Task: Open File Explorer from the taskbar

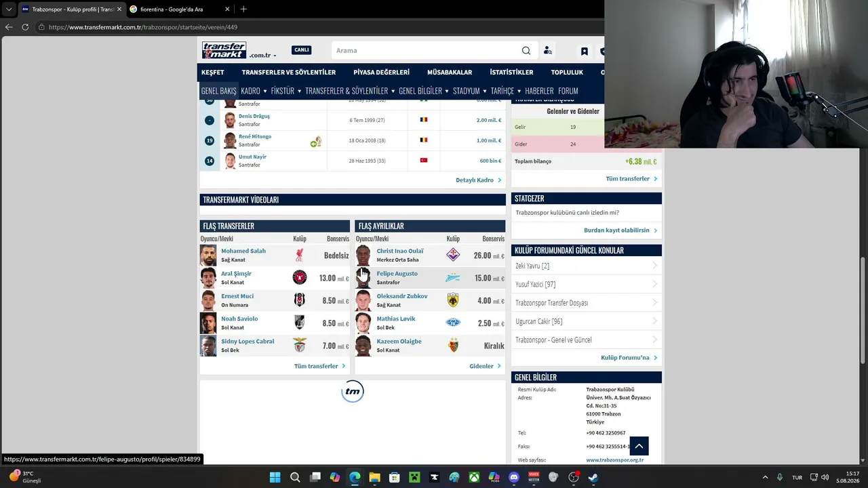Action: pyautogui.click(x=374, y=477)
